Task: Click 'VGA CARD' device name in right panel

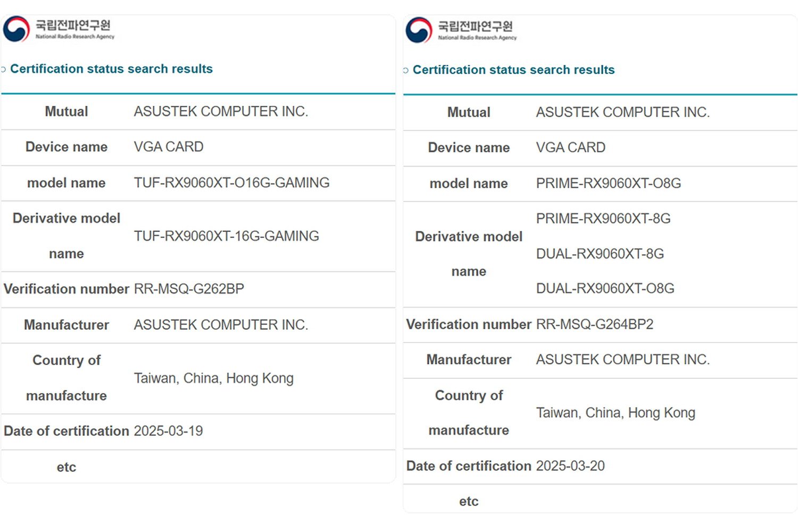Action: 570,147
